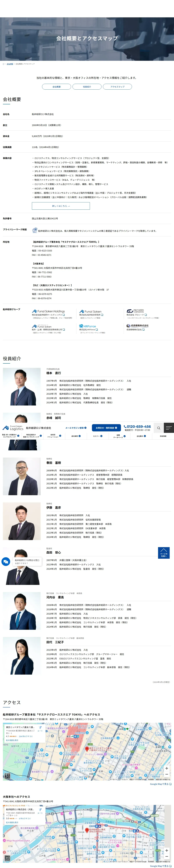
Task: Click the portrait photo of 伊藤 嘉彦
Action: click(22, 521)
